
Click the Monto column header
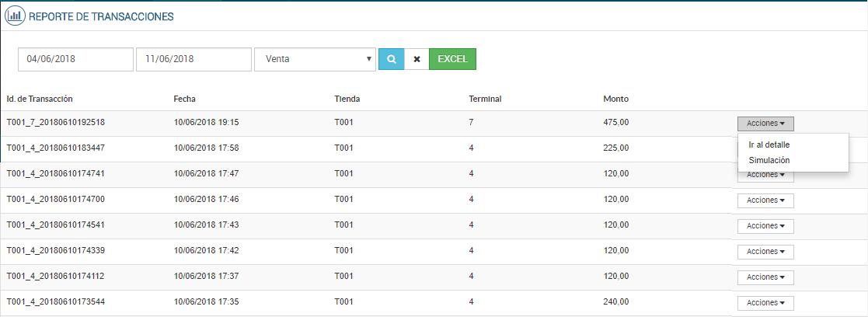[616, 99]
